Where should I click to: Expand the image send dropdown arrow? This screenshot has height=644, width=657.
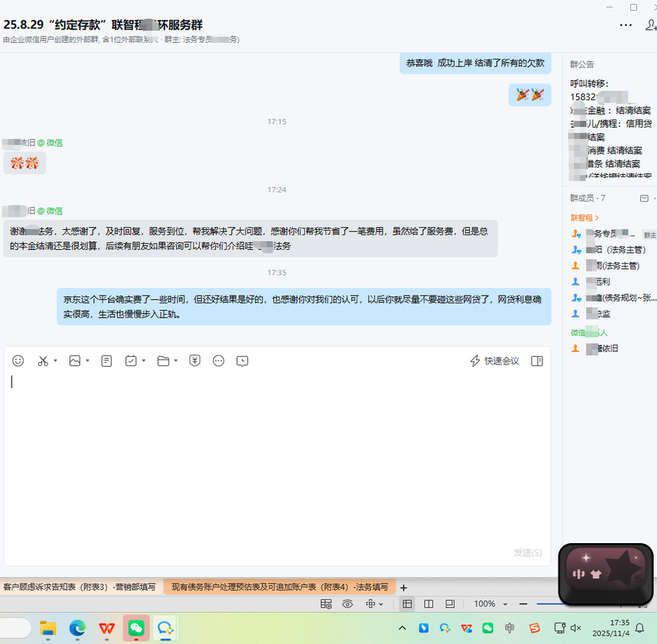click(x=87, y=361)
